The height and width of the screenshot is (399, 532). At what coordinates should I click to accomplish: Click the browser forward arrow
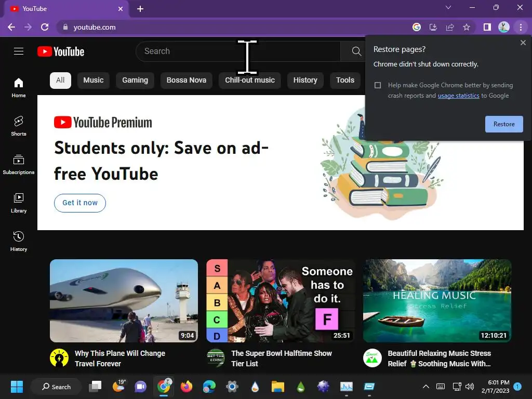point(28,27)
